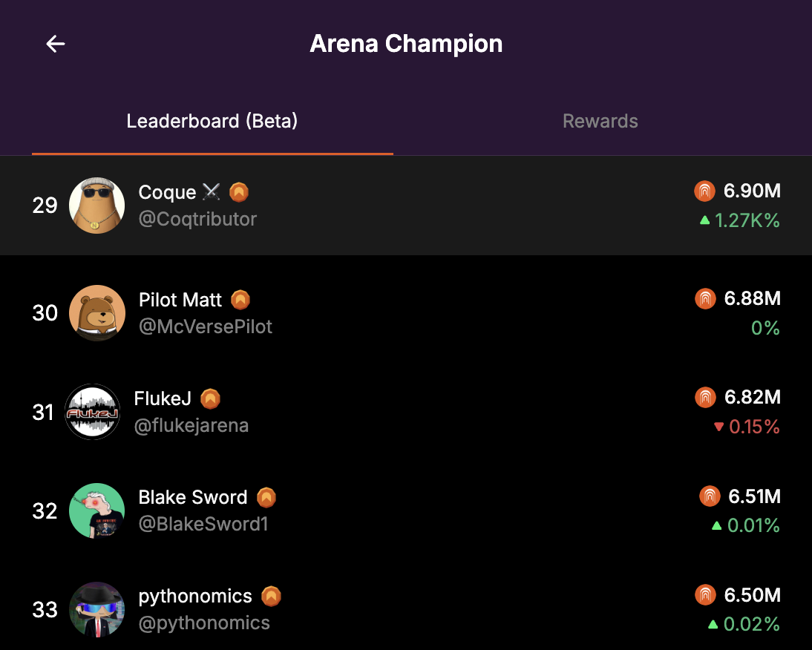Open the @Coqtributor handle link
Screen dimensions: 812x650
tap(197, 219)
